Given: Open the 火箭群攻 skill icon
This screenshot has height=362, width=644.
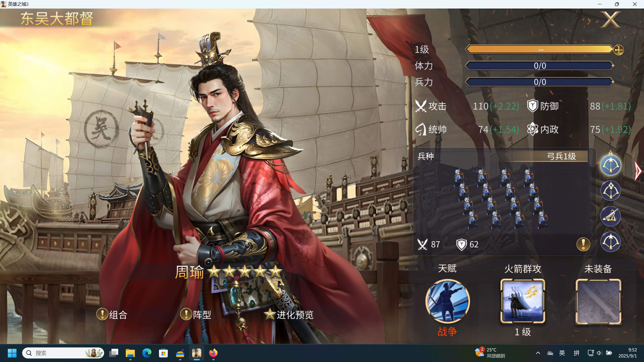Looking at the screenshot, I should tap(523, 301).
